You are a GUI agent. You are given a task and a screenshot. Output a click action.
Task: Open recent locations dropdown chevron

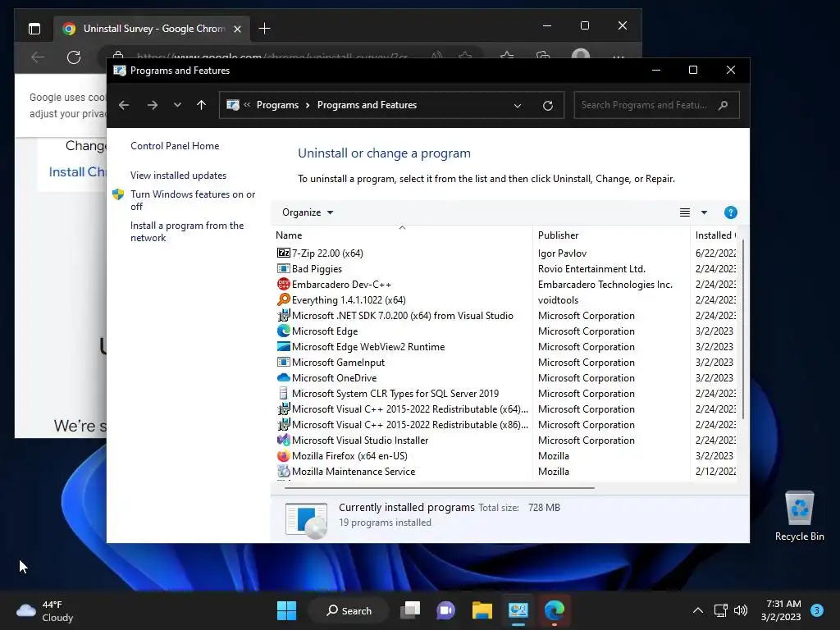tap(177, 105)
